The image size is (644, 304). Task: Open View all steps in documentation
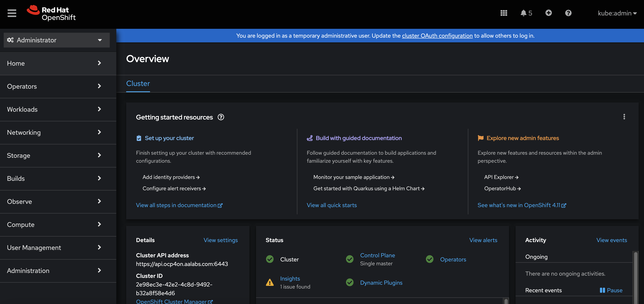click(x=179, y=205)
